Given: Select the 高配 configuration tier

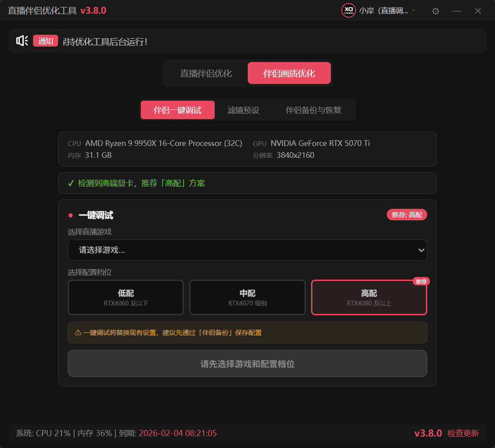Looking at the screenshot, I should coord(369,297).
